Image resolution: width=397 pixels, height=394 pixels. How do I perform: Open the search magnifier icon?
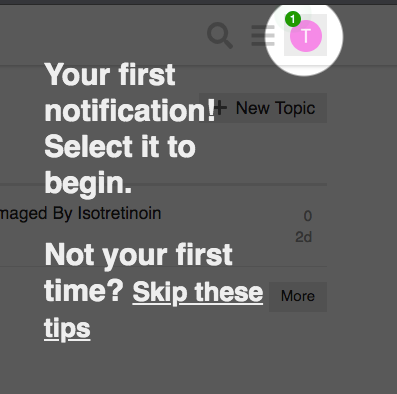click(x=219, y=35)
